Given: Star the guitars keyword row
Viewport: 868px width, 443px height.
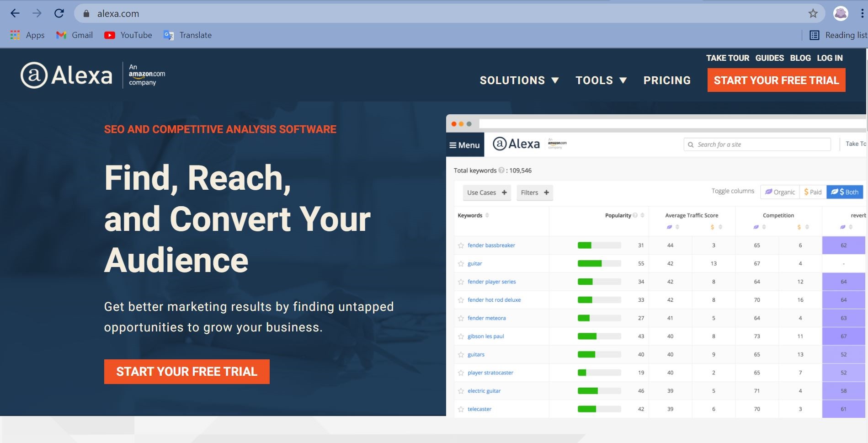Looking at the screenshot, I should (x=461, y=355).
